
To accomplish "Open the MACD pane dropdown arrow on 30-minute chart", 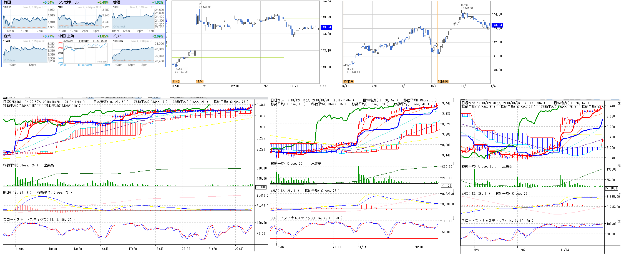I will tap(619, 194).
